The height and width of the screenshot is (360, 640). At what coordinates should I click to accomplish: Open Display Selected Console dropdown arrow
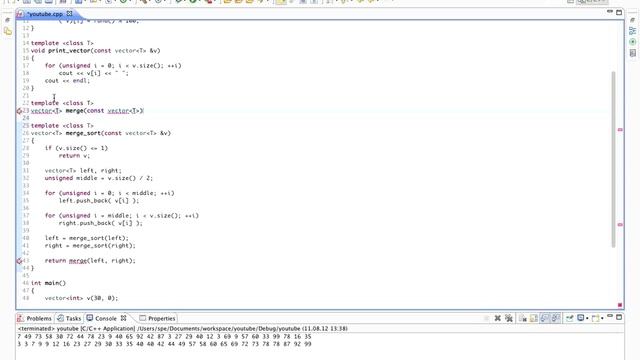point(587,318)
